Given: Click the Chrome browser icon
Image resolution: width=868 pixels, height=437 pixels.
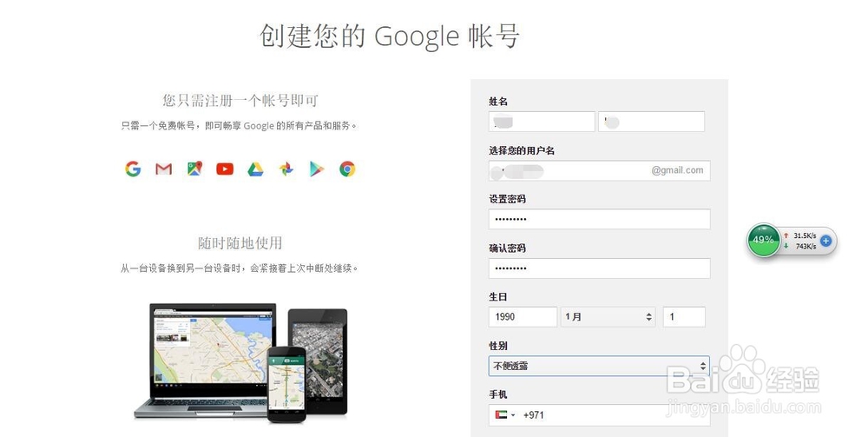Looking at the screenshot, I should click(347, 169).
